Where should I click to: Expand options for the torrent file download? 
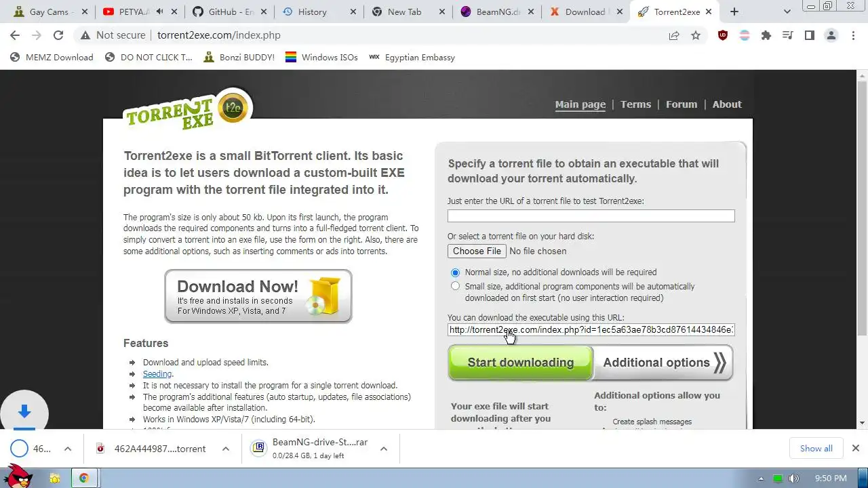226,449
